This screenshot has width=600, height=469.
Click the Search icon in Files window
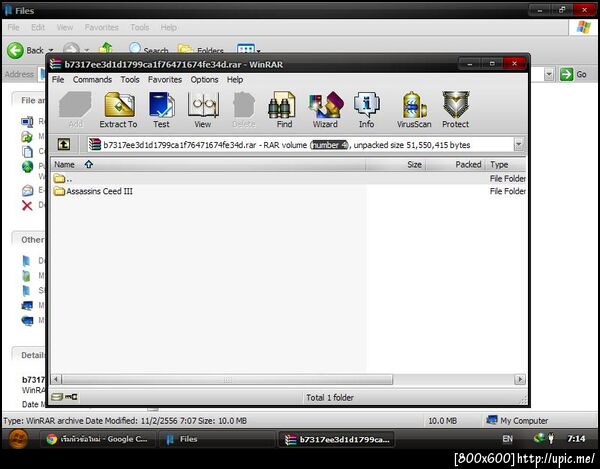pyautogui.click(x=148, y=49)
